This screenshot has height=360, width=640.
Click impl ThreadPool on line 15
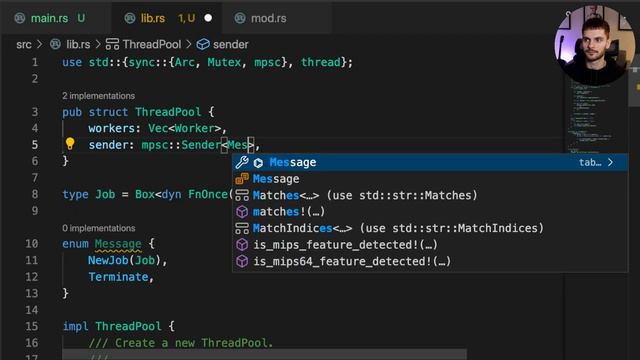112,326
